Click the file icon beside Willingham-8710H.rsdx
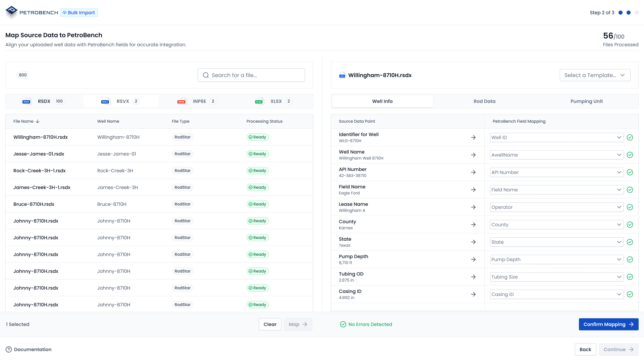 [342, 75]
